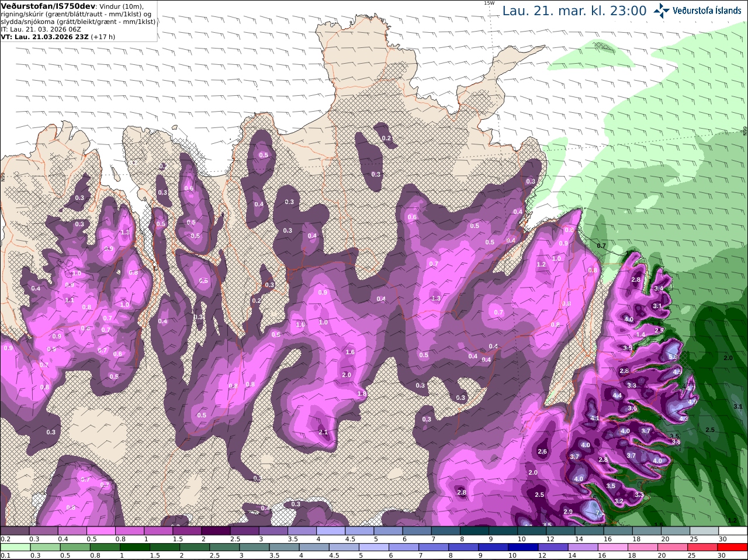Pick the dark green 1–1.5 rain legend swatch
This screenshot has width=748, height=560.
tap(134, 547)
